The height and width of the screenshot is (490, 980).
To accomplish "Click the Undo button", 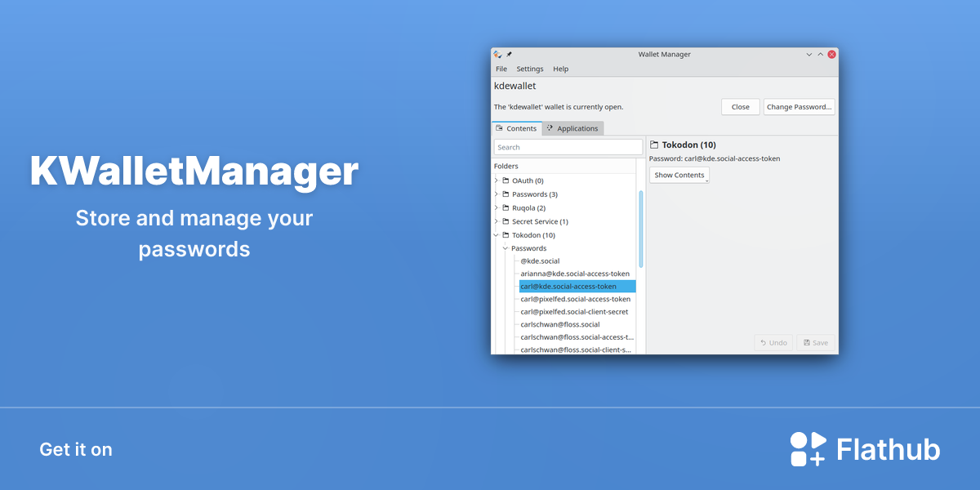I will [773, 343].
